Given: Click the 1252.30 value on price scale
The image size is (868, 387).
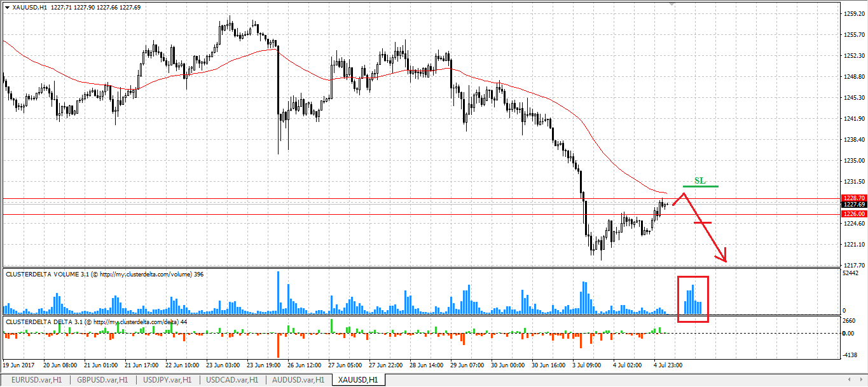Looking at the screenshot, I should [x=854, y=56].
